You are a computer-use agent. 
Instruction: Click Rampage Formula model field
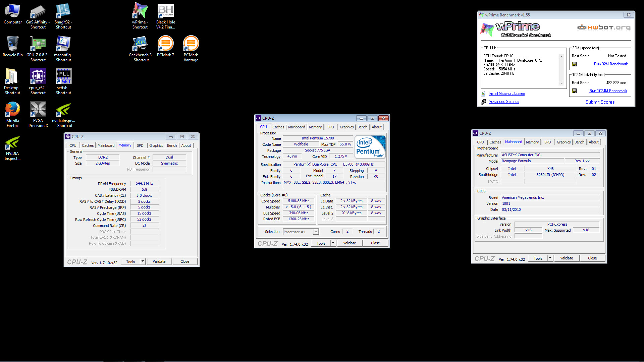coord(532,161)
